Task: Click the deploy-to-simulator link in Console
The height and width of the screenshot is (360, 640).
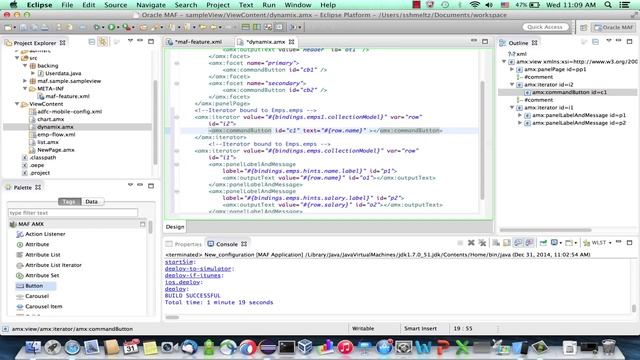Action: (x=199, y=269)
